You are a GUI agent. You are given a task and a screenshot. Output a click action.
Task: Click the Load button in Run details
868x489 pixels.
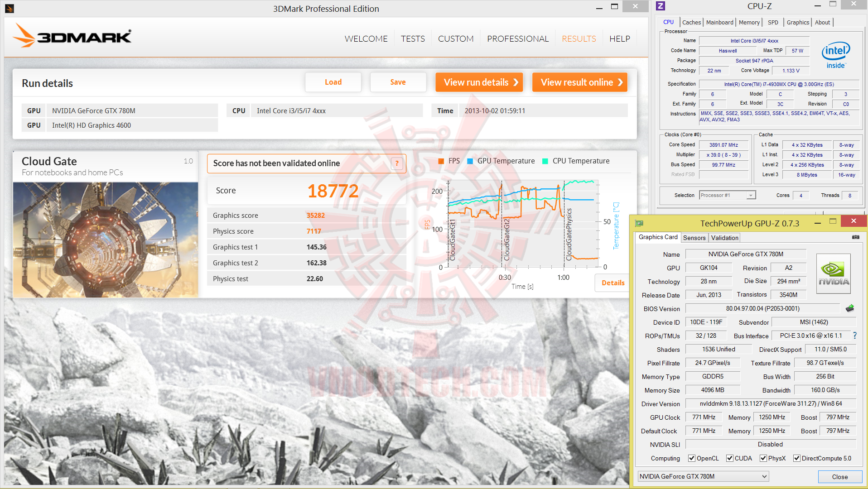click(x=333, y=82)
